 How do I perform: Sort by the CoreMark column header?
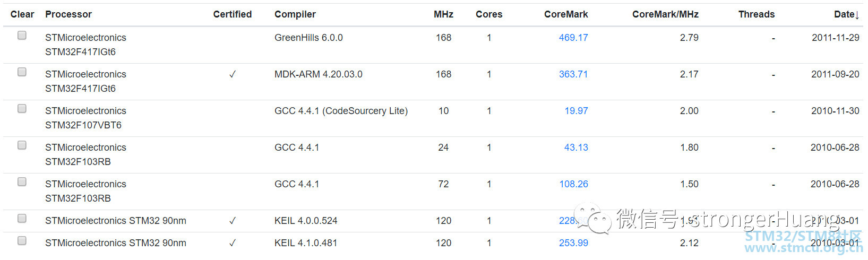coord(566,14)
